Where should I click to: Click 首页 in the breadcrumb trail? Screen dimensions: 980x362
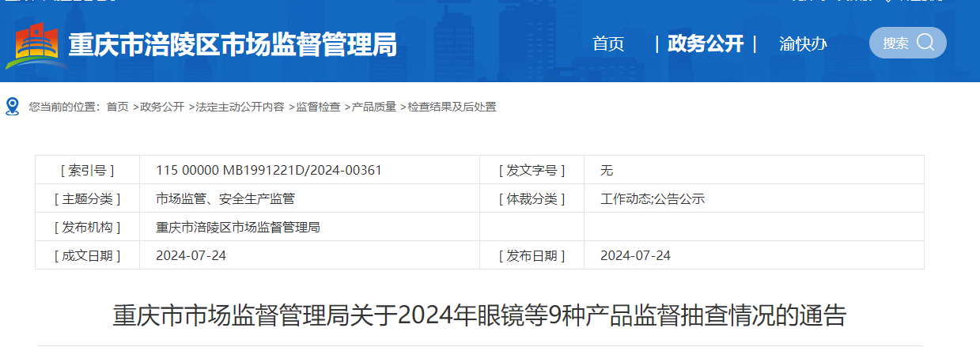click(x=117, y=107)
